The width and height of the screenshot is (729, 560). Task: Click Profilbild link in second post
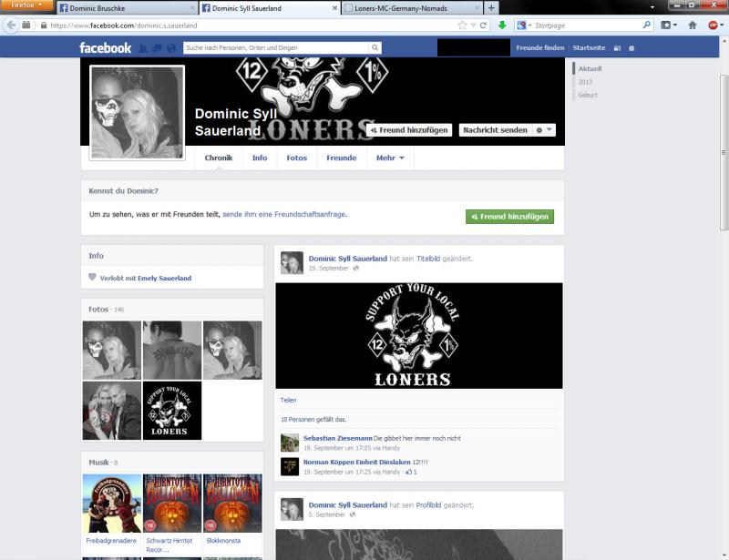coord(428,505)
